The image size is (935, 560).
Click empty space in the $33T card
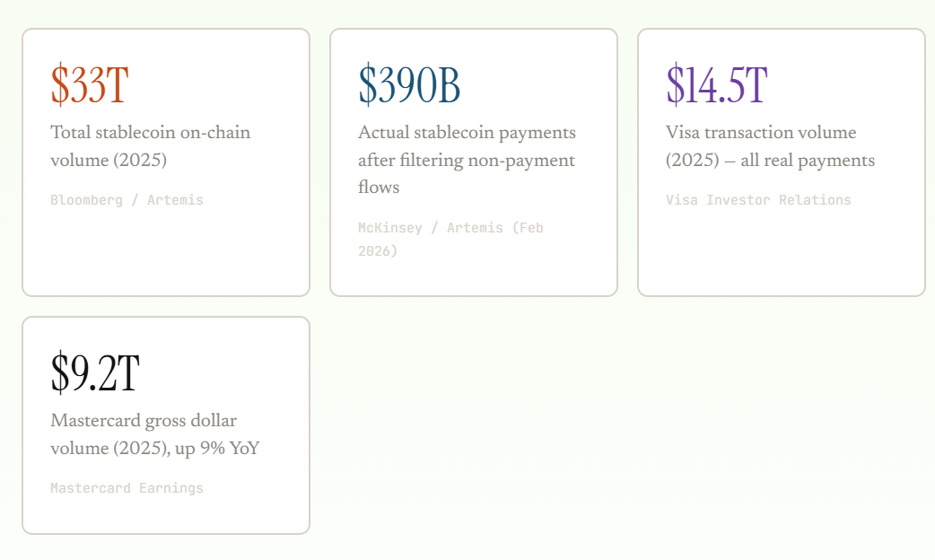tap(166, 256)
